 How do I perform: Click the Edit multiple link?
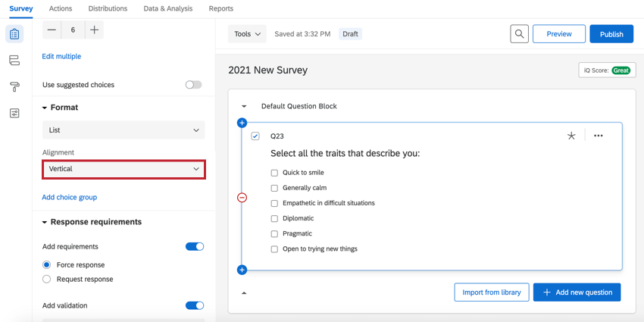coord(61,56)
